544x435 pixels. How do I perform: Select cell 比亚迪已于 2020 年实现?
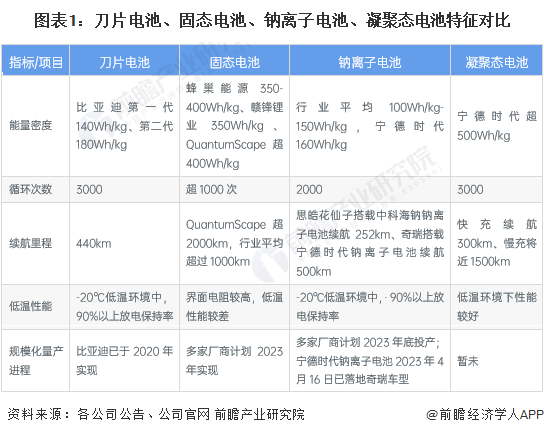(125, 361)
